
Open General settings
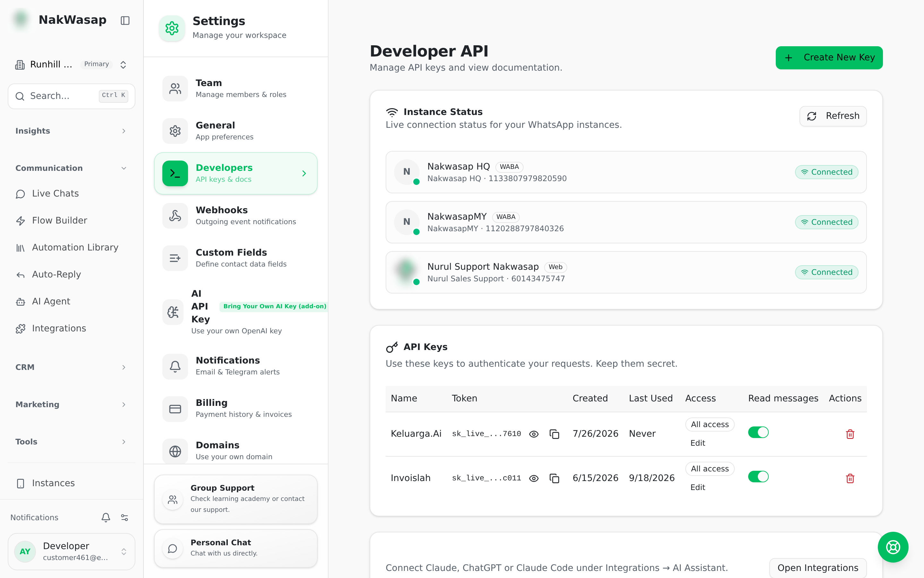click(x=235, y=131)
